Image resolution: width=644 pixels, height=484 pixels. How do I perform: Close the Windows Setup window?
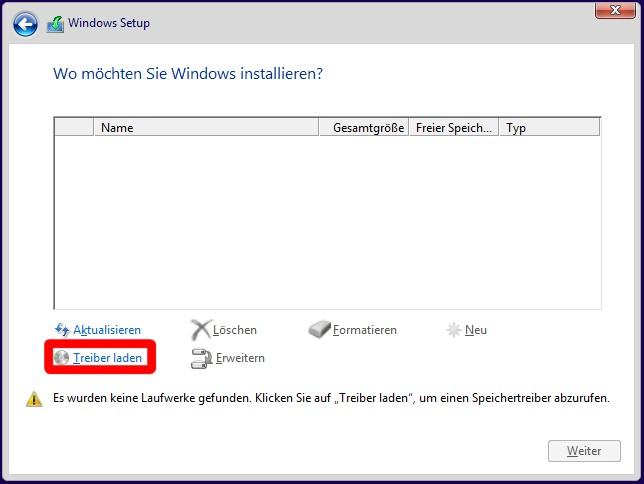[615, 10]
